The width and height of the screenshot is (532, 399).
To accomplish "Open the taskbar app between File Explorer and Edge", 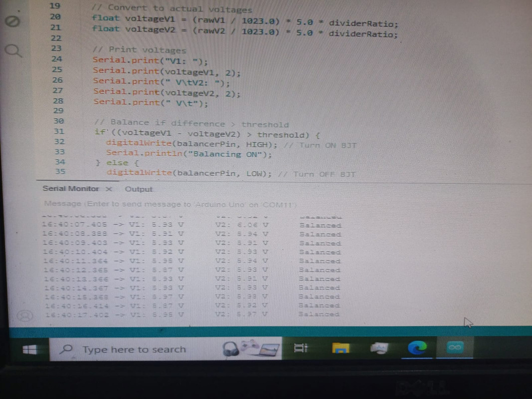I will 379,348.
